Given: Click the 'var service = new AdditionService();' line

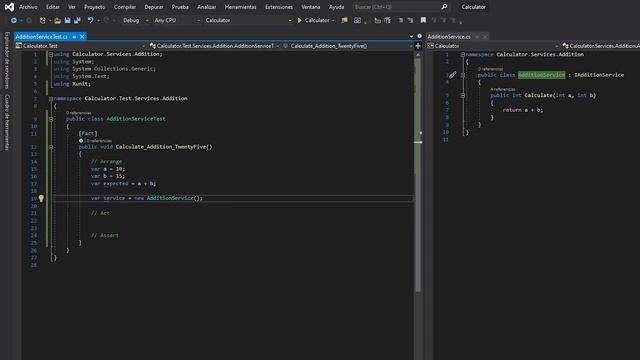Looking at the screenshot, I should tap(147, 198).
